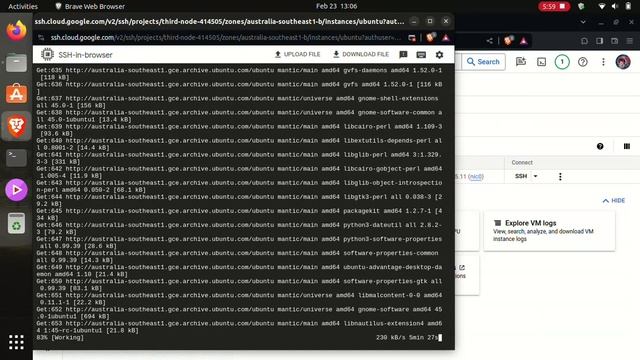Toggle the sidebar icon in the background Brave toolbar
This screenshot has width=640, height=360.
(x=600, y=41)
